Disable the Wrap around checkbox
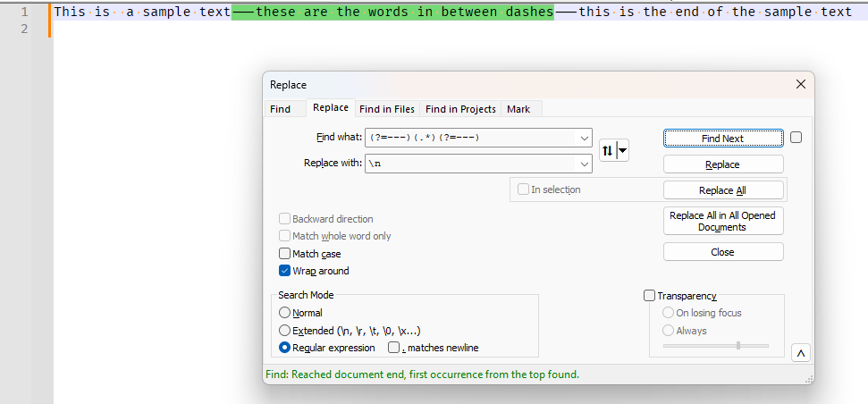This screenshot has width=868, height=404. pyautogui.click(x=285, y=271)
